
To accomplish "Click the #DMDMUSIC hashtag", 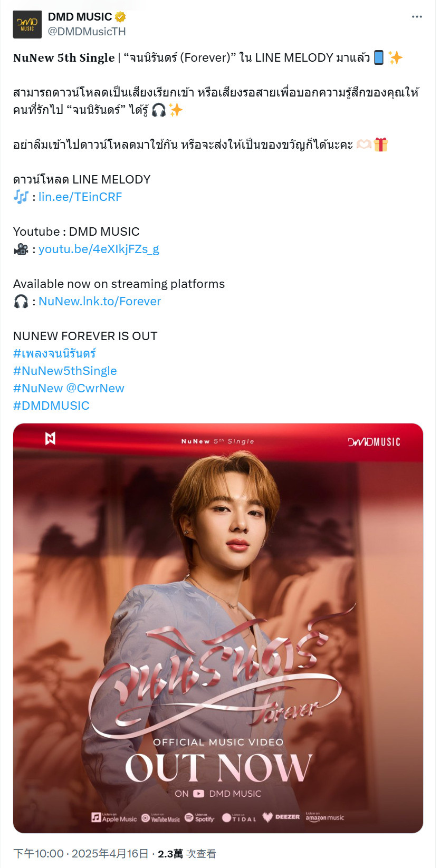I will pyautogui.click(x=51, y=406).
